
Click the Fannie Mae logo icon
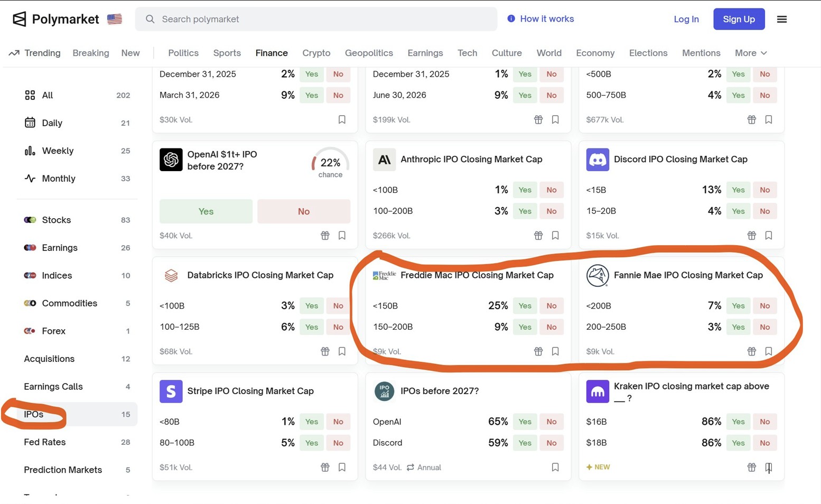(598, 275)
